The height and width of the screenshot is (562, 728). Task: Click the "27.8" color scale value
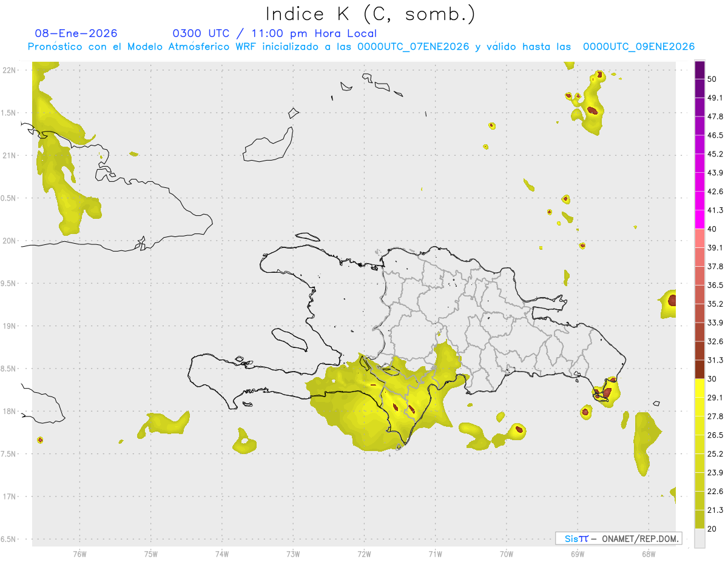coord(715,416)
